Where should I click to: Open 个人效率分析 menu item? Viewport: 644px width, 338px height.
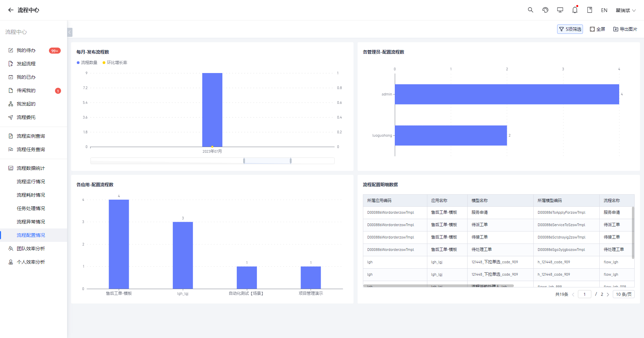pyautogui.click(x=34, y=262)
